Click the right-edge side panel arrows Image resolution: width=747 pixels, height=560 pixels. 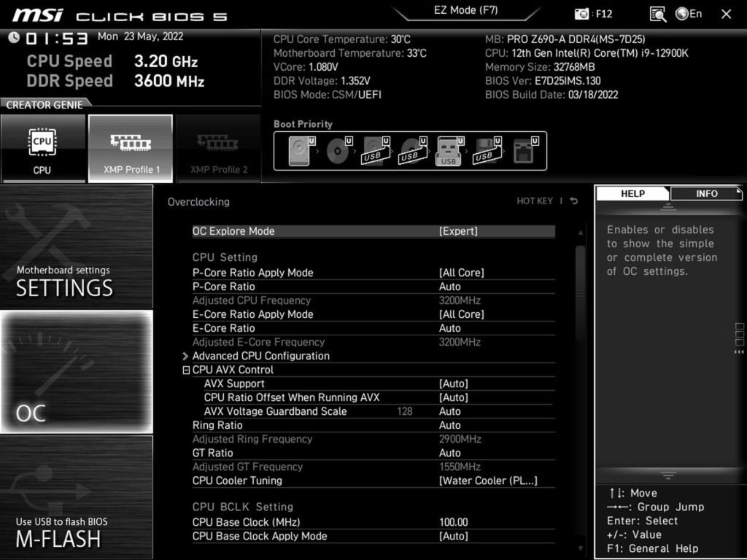739,352
